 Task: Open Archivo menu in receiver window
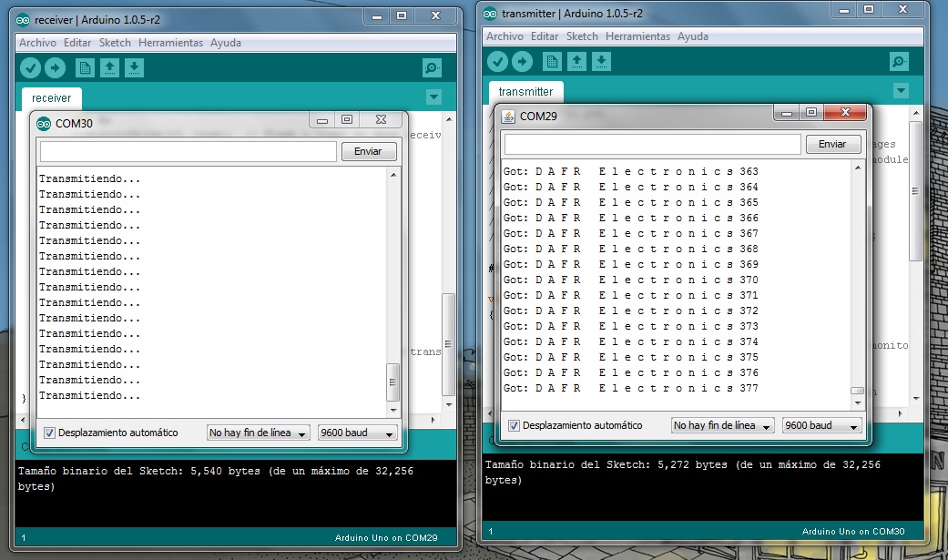[x=37, y=43]
